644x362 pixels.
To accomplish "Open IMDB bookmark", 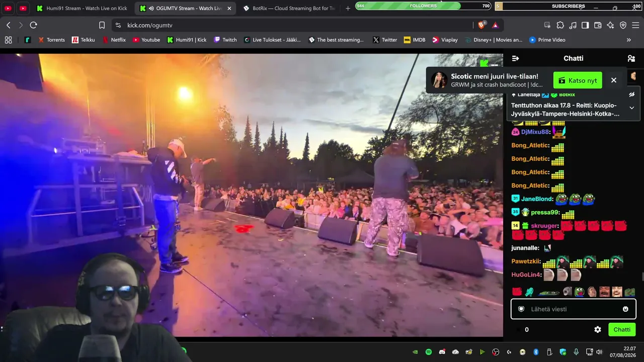I will (x=414, y=40).
